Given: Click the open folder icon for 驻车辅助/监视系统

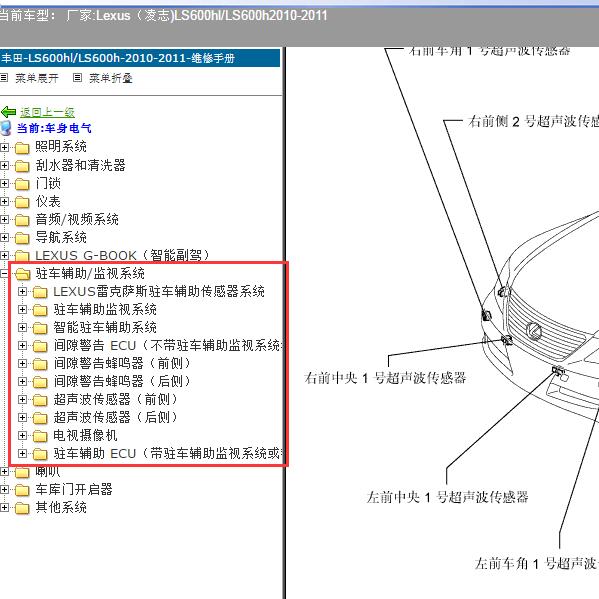Looking at the screenshot, I should [x=23, y=274].
